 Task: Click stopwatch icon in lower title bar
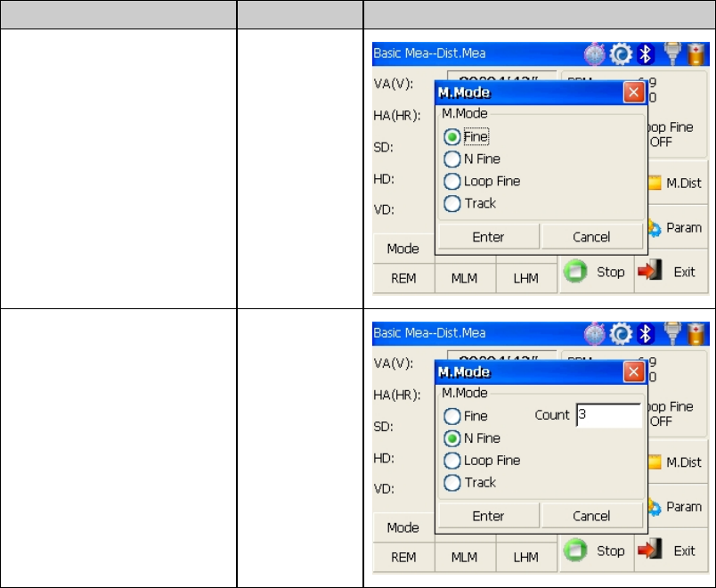click(595, 334)
